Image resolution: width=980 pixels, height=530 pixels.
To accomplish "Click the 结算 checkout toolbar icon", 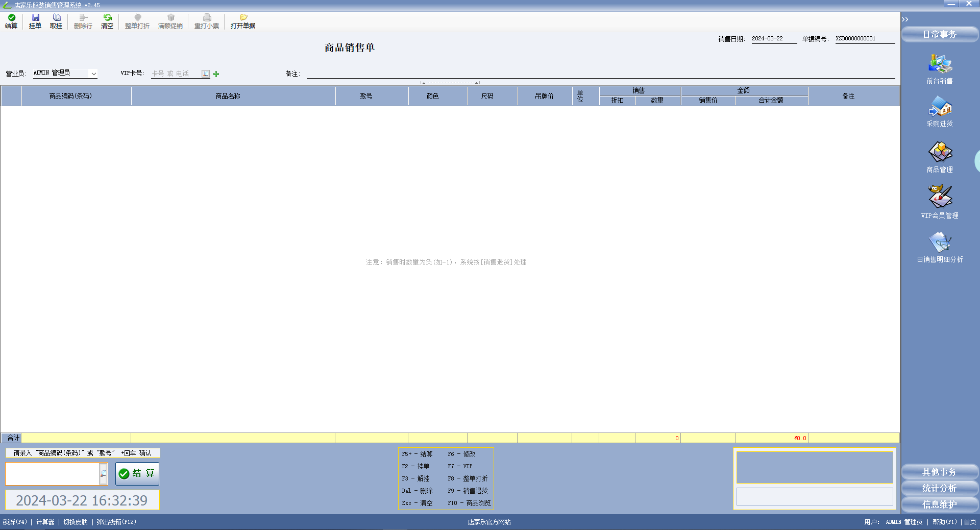I will [11, 21].
